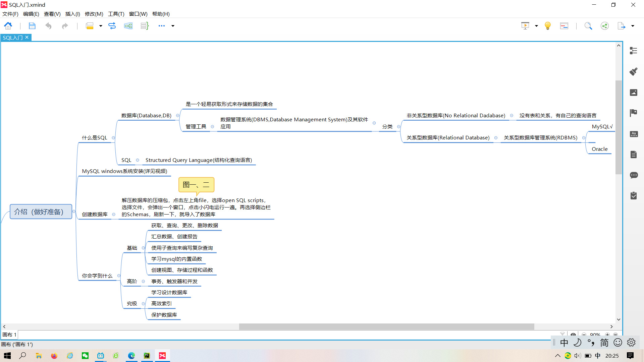Viewport: 644px width, 362px height.
Task: Collapse the 你会学到什么 branch
Action: coord(119,276)
